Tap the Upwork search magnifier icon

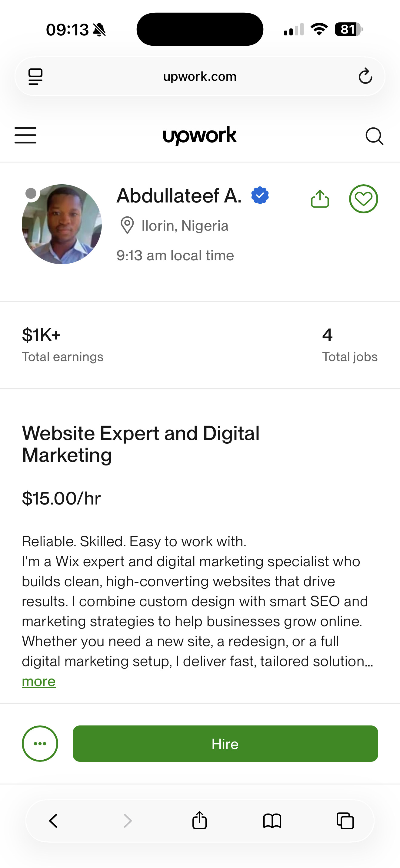coord(374,136)
